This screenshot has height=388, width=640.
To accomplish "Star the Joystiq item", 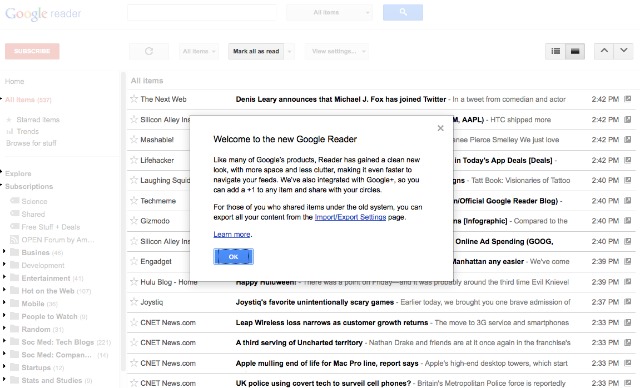I will (x=133, y=302).
